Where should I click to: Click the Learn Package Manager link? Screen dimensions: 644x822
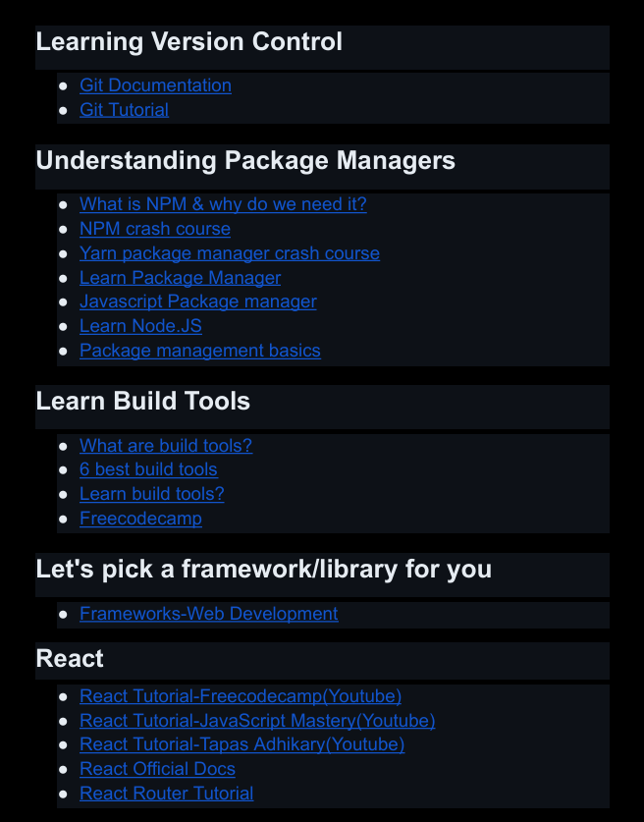180,278
